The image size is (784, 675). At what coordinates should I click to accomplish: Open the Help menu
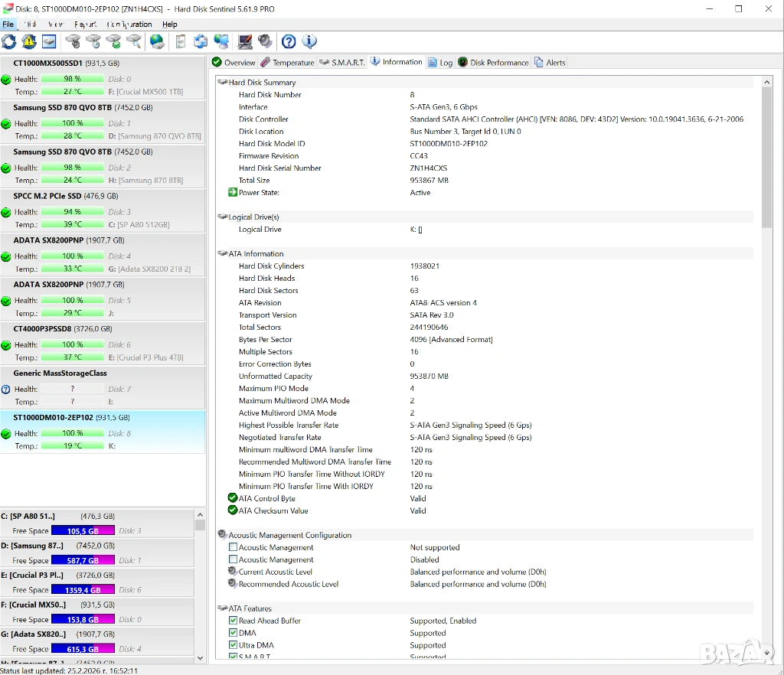(169, 24)
